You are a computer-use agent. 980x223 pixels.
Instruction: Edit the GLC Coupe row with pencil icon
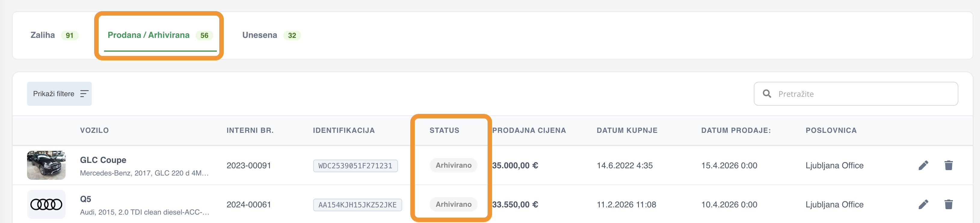tap(923, 165)
